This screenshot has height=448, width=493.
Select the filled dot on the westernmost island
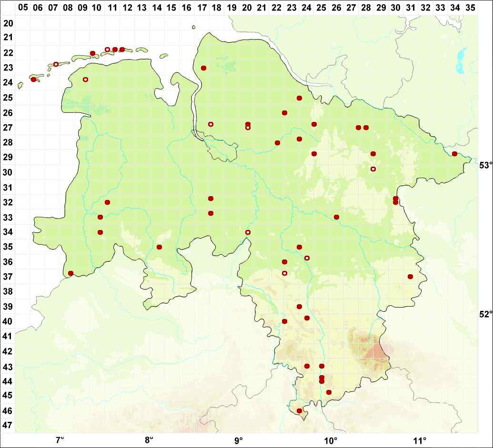click(x=34, y=80)
